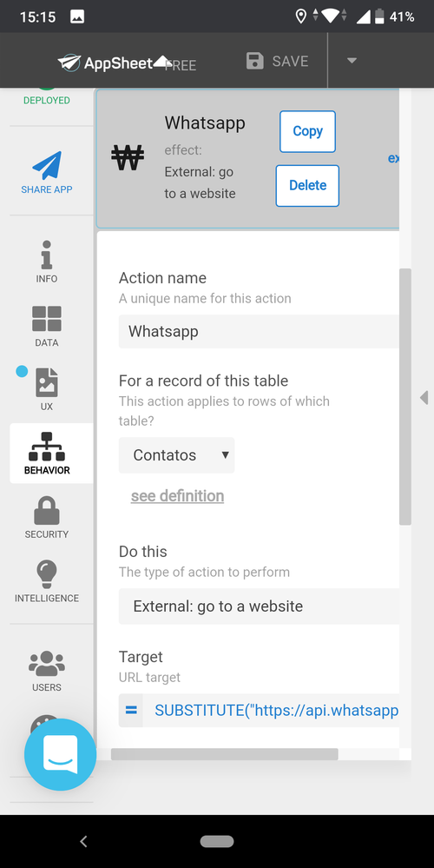Copy the Whatsapp action
Viewport: 434px width, 868px height.
(307, 131)
